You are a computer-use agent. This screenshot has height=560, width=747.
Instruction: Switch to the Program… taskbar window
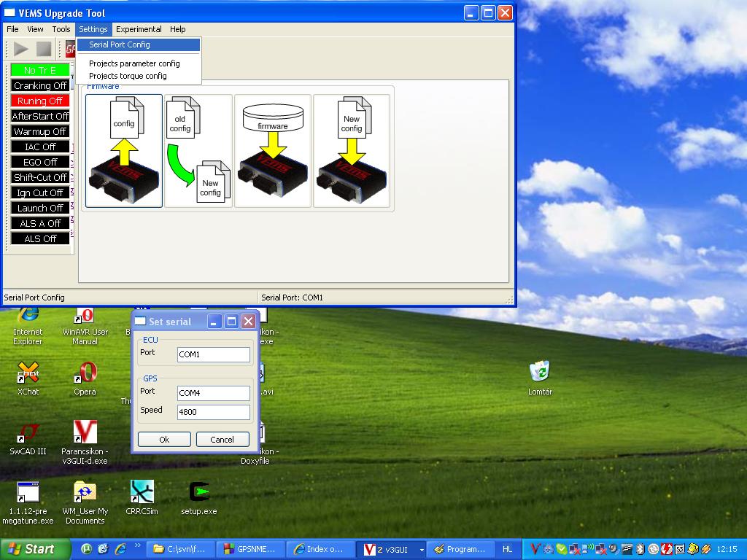point(460,550)
